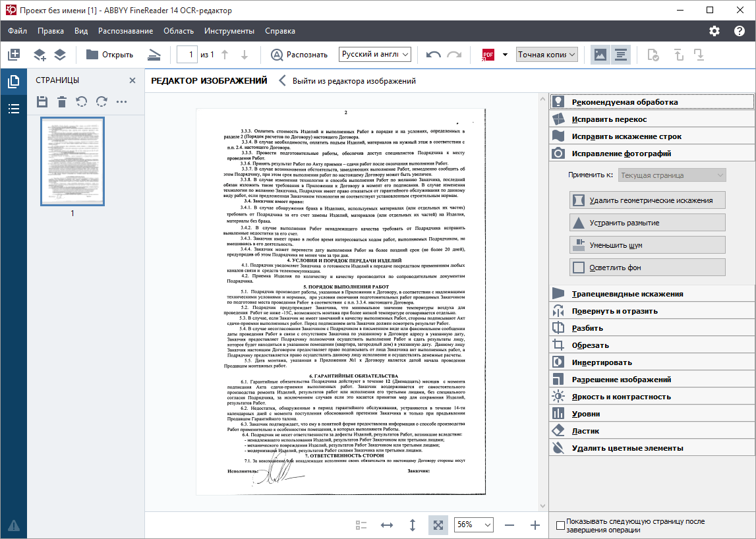Click Удалить геометрические искажения button
Screen dimensions: 756x539
(647, 200)
